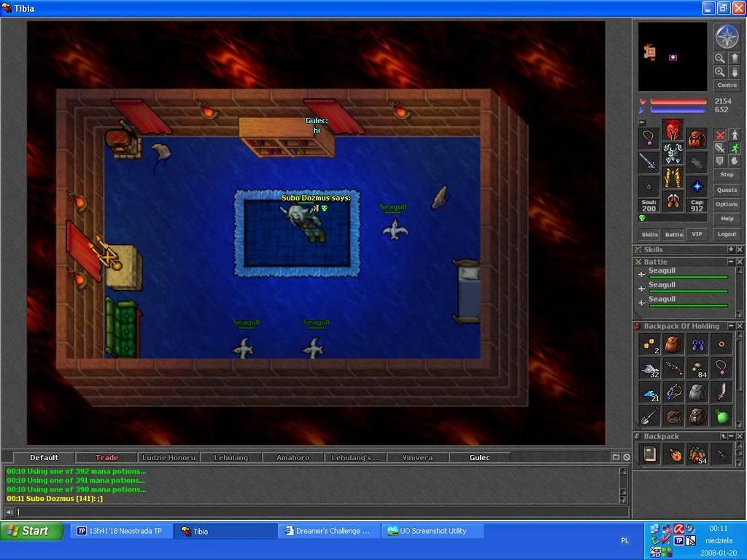This screenshot has height=560, width=747.
Task: Click the Backpack Of Holding vertical scrollbar
Action: pos(740,379)
